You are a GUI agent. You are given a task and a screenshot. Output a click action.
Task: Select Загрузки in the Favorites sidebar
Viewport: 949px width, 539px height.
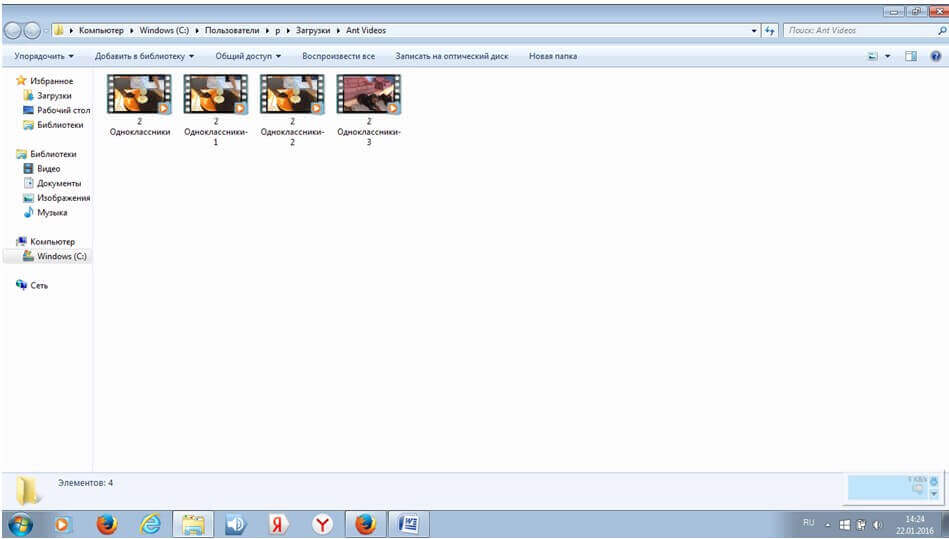(54, 96)
